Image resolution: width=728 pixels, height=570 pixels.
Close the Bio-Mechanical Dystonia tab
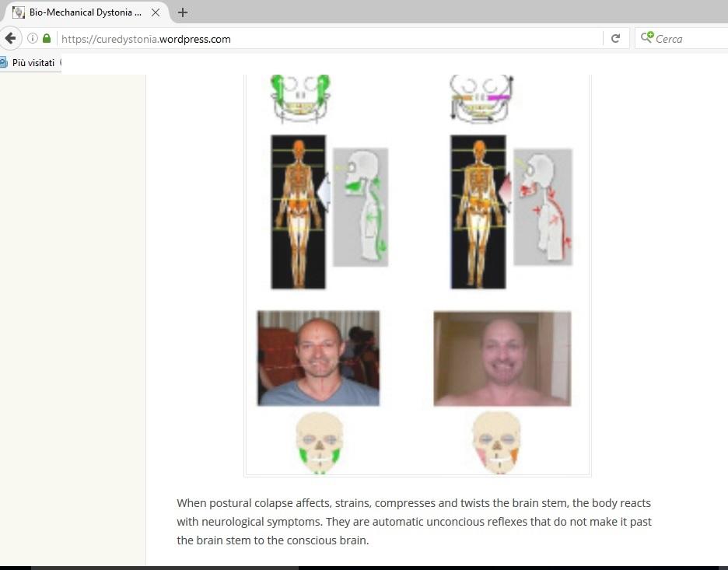coord(155,12)
